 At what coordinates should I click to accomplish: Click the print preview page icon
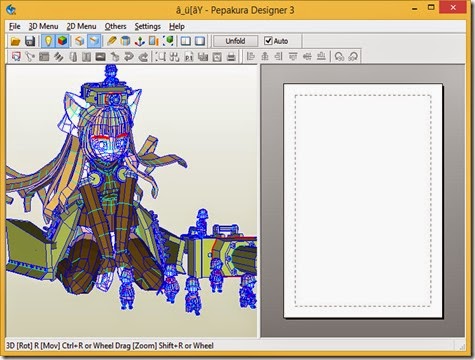pyautogui.click(x=217, y=57)
